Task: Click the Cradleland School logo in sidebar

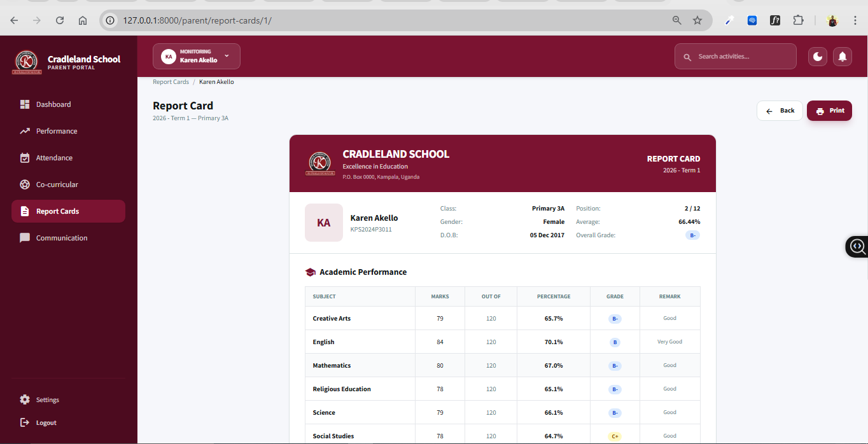Action: (26, 62)
